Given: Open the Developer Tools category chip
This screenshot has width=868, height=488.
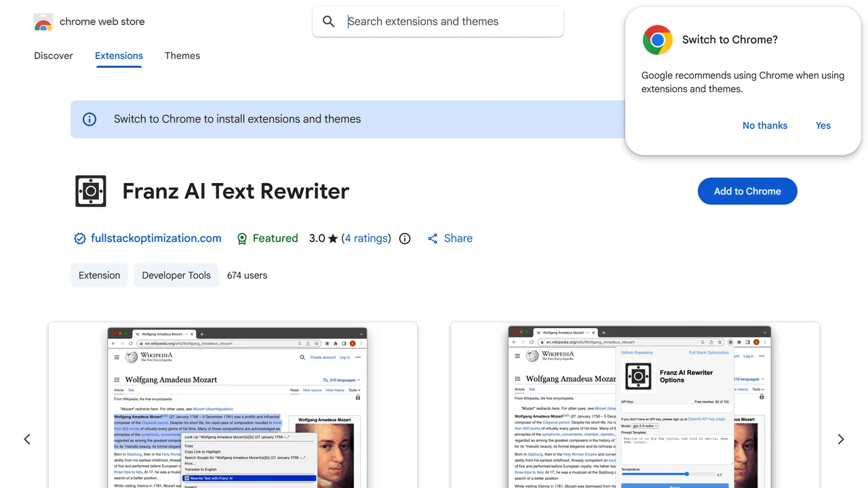Looking at the screenshot, I should point(176,275).
